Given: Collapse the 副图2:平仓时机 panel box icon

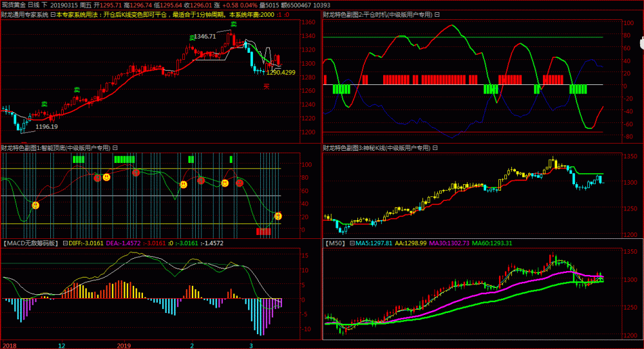Looking at the screenshot, I should click(437, 14).
